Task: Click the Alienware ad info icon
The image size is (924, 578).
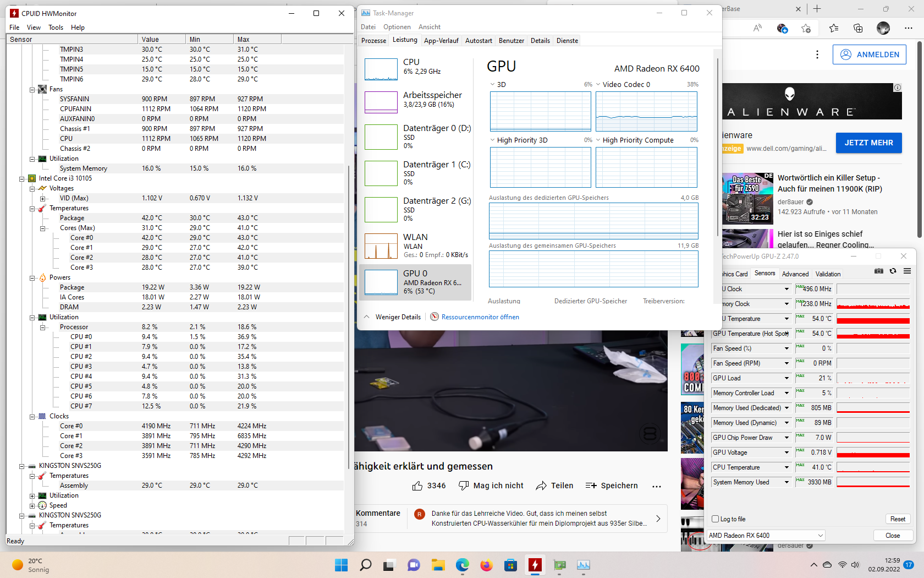Action: (x=898, y=88)
